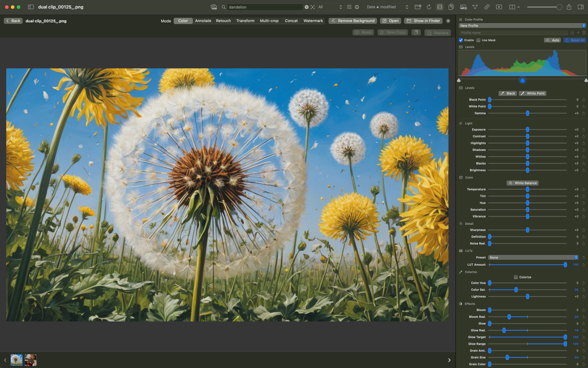The width and height of the screenshot is (588, 368).
Task: Open the All filter dropdown
Action: (330, 7)
